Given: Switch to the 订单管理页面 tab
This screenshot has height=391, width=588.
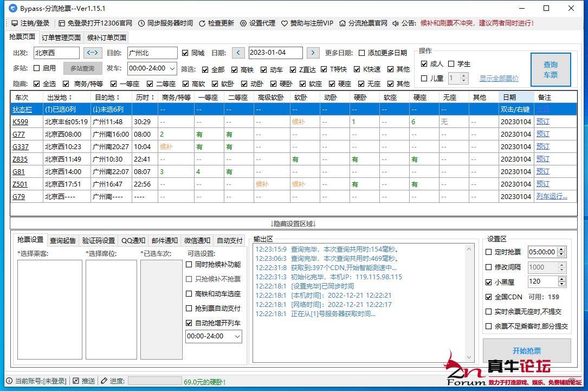Looking at the screenshot, I should click(61, 38).
